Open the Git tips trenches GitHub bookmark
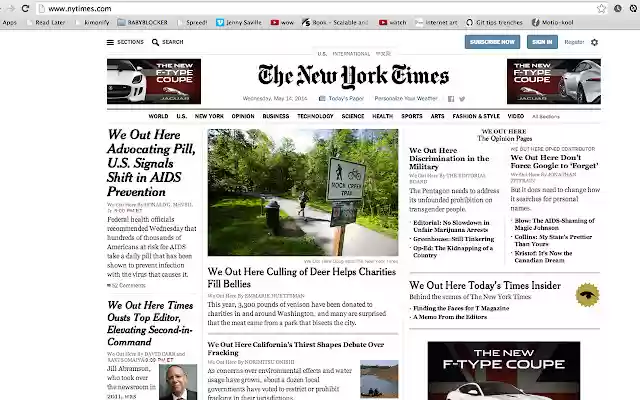The width and height of the screenshot is (640, 400). coord(494,22)
